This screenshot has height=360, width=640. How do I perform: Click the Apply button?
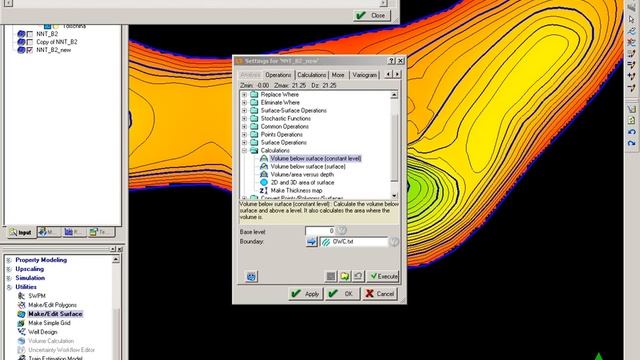pos(306,293)
